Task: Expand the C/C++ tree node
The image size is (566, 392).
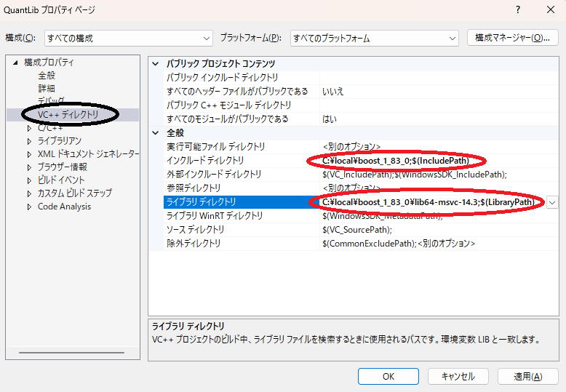Action: tap(30, 128)
